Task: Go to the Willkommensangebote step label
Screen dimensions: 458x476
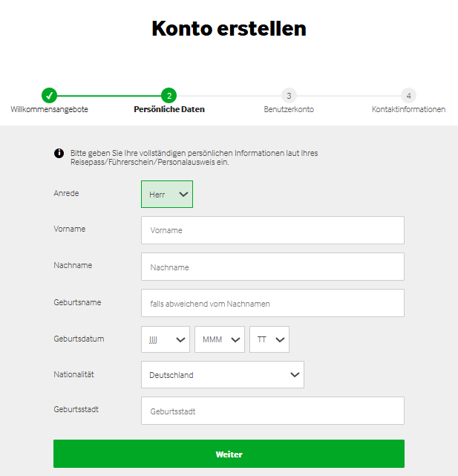Action: pos(49,109)
